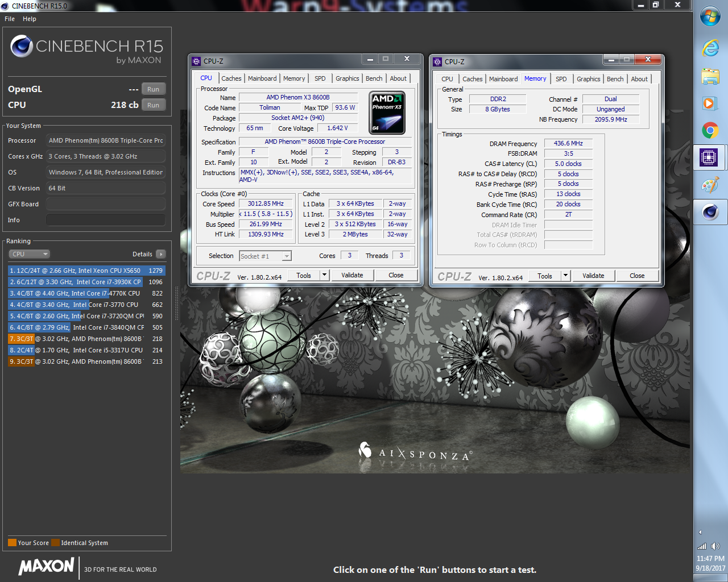Switch to SPD tab in left CPU-Z
This screenshot has height=582, width=728.
coord(320,78)
